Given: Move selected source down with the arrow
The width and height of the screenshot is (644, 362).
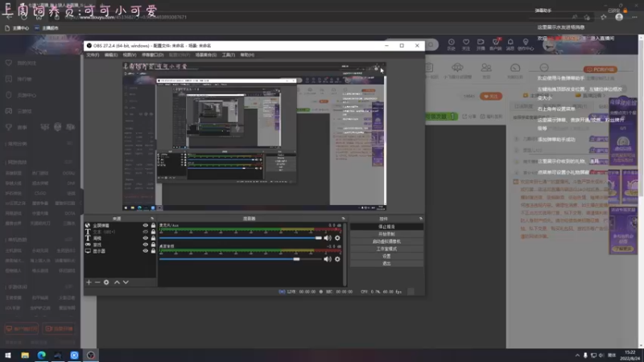Looking at the screenshot, I should point(126,282).
